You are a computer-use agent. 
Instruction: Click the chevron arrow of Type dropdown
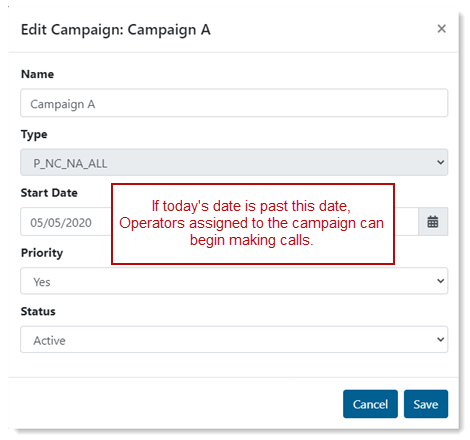440,162
